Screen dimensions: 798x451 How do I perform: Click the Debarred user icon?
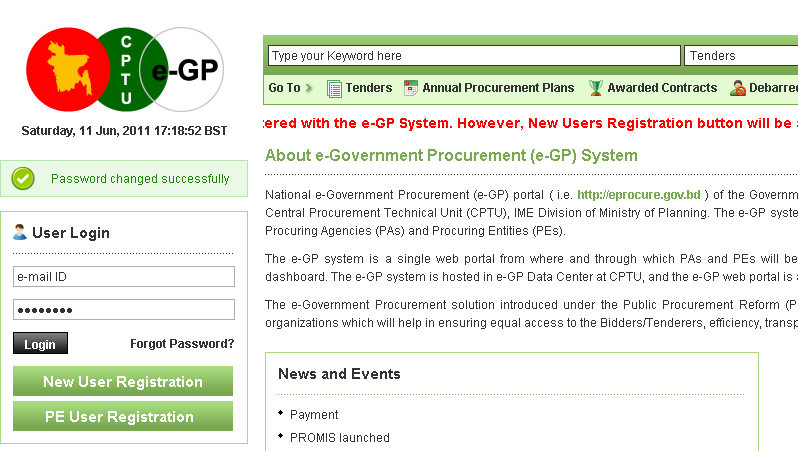pos(737,88)
